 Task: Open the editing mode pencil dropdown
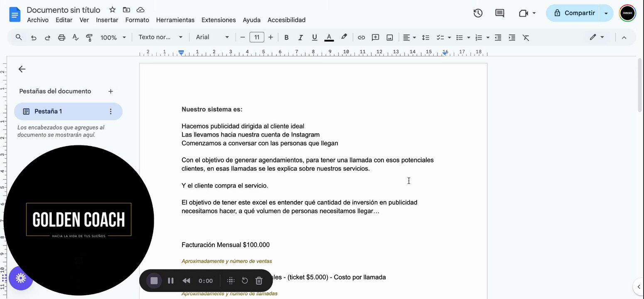[x=597, y=37]
